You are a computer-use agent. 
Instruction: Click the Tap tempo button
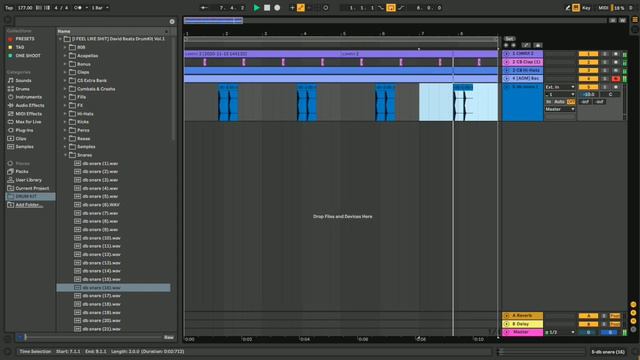pyautogui.click(x=9, y=8)
